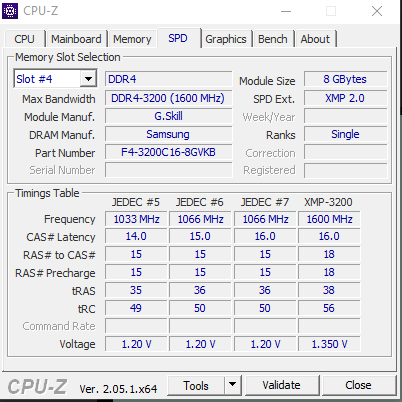
Task: Click the G.Skill module manufacturer value
Action: pos(169,116)
